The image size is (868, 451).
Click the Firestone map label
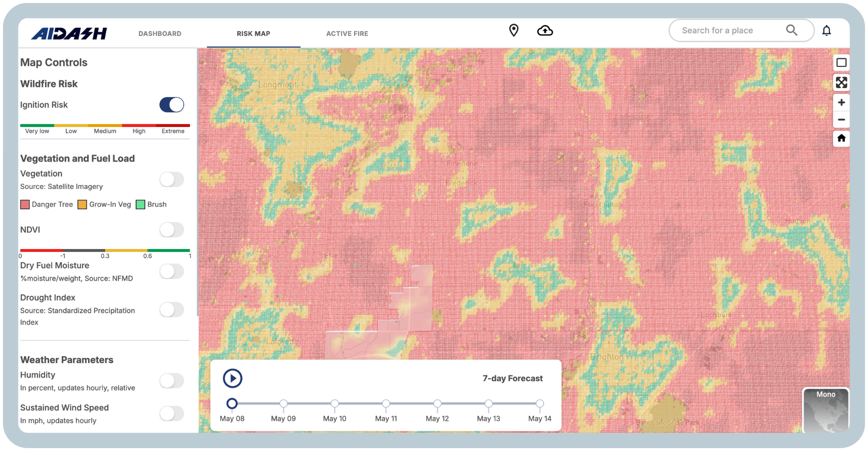point(462,164)
